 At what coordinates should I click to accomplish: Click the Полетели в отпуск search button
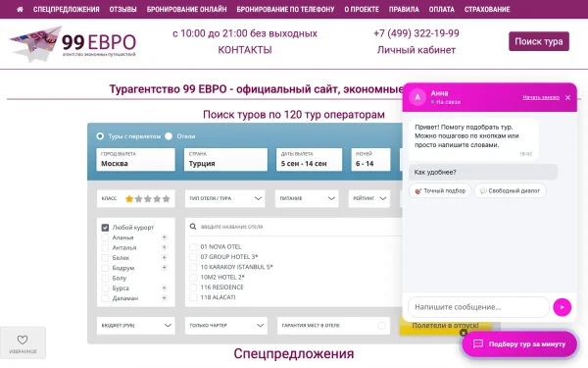pyautogui.click(x=446, y=326)
